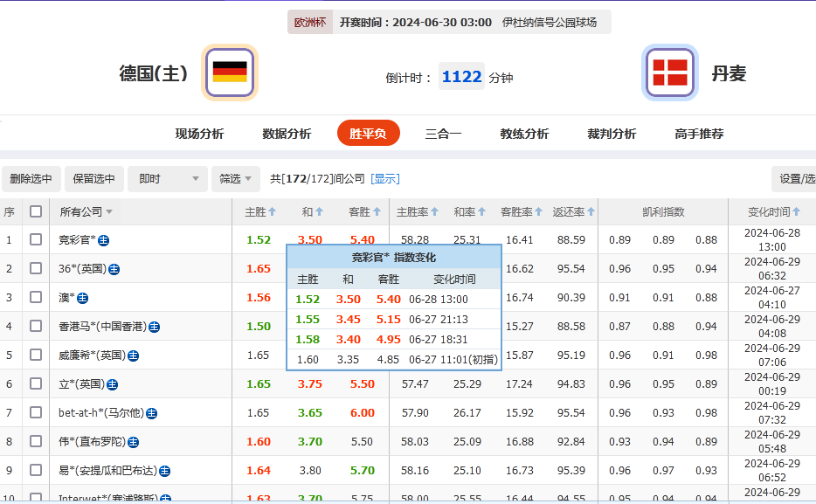Screen dimensions: 816x504
Task: Check the checkbox for 威廉希*(英国)
Action: 36,355
